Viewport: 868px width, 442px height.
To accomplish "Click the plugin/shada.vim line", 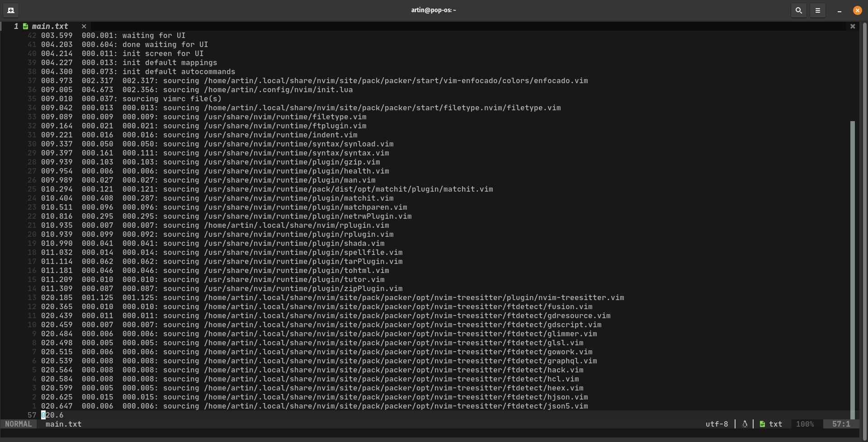I will [212, 243].
